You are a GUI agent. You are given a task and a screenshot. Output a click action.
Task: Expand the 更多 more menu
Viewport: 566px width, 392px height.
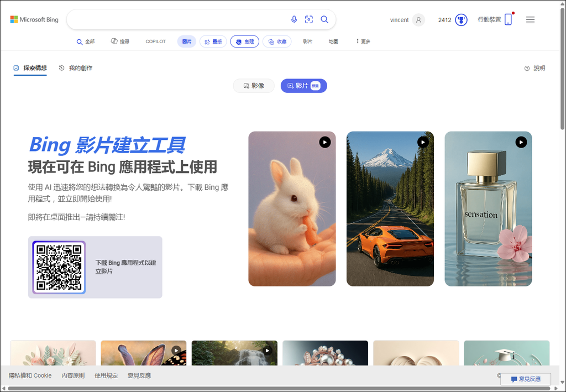tap(363, 41)
